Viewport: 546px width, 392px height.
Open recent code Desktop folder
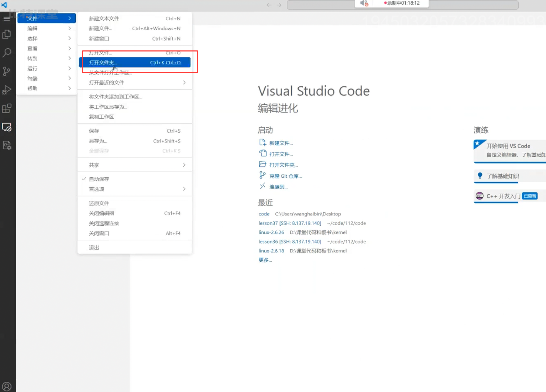tap(264, 214)
